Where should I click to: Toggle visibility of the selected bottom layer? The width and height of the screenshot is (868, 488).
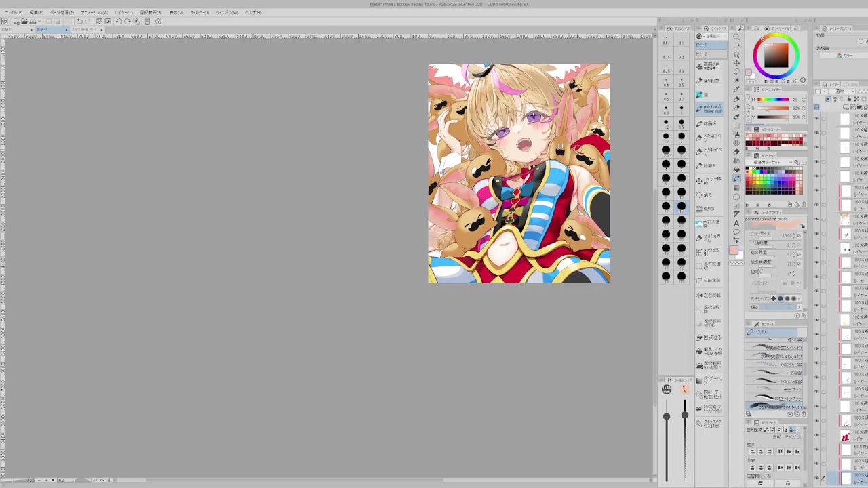pos(816,478)
